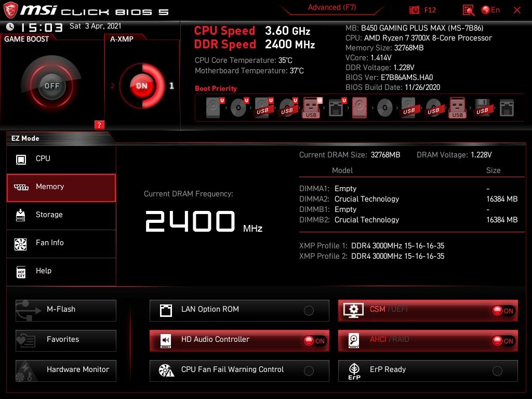Select A-XMP profile 1

[171, 86]
